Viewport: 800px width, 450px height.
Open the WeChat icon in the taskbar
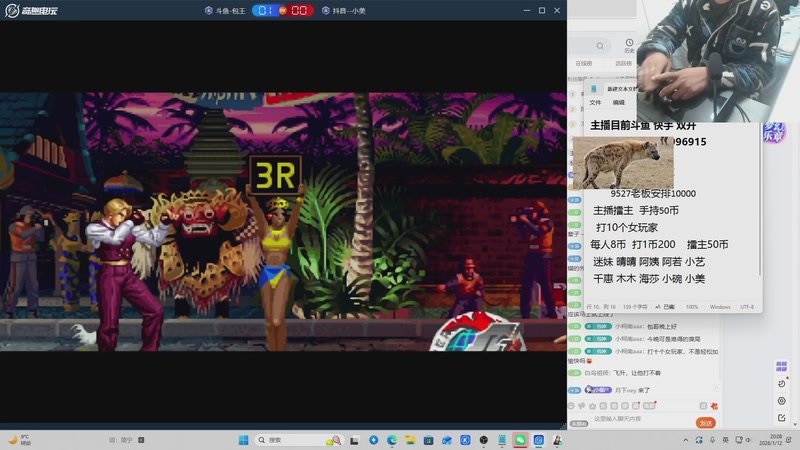pos(520,440)
